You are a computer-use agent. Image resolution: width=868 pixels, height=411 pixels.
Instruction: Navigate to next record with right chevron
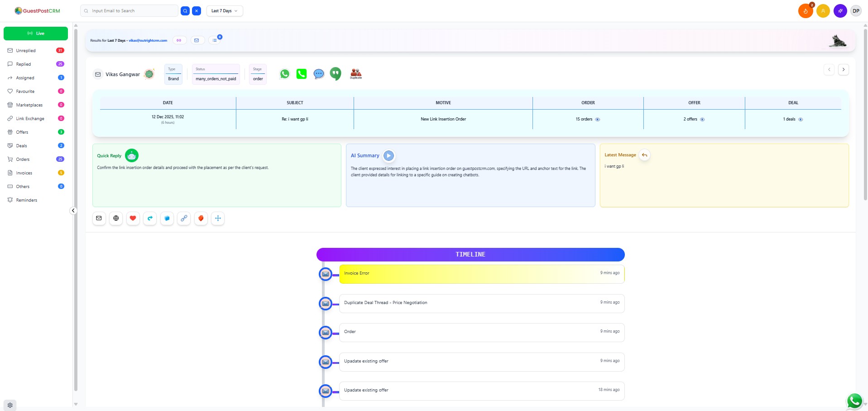[x=844, y=69]
